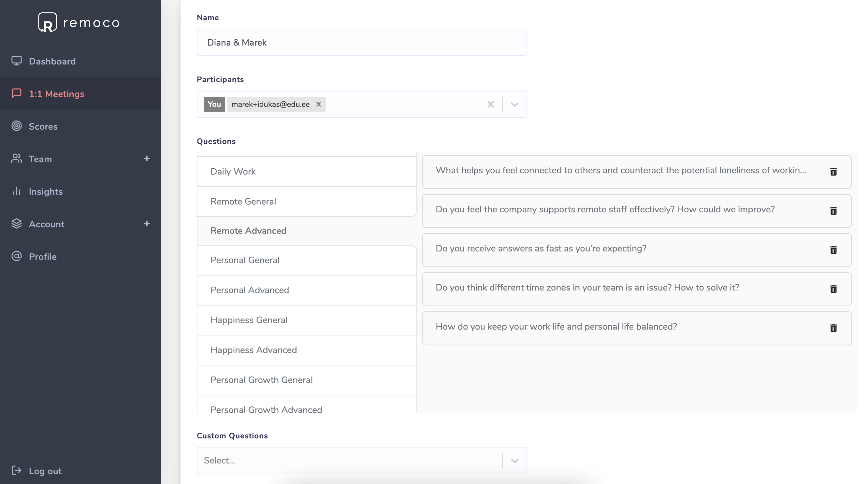This screenshot has width=868, height=484.
Task: Click the Insights bar chart icon
Action: coord(17,191)
